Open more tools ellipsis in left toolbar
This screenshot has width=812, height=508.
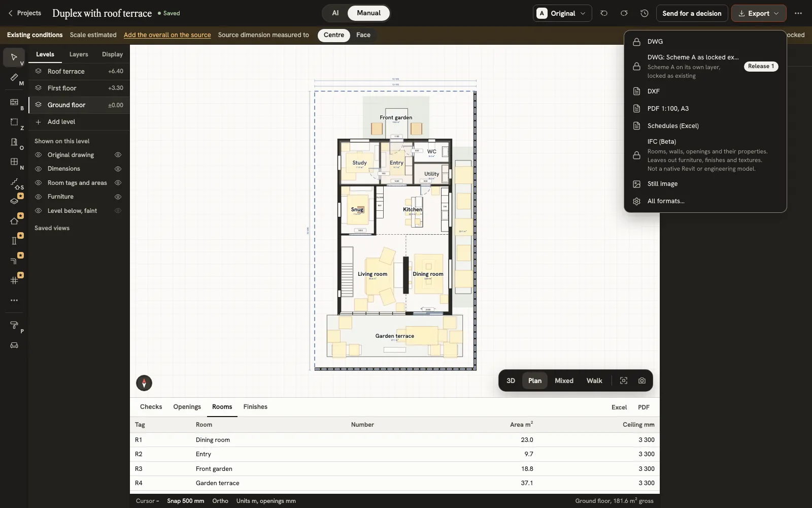click(x=14, y=300)
